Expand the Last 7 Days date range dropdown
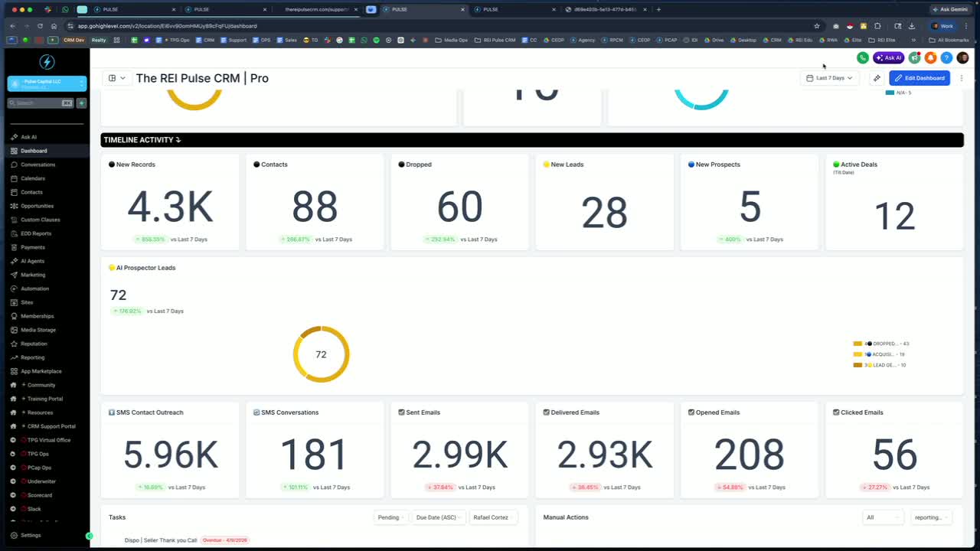 click(x=830, y=78)
